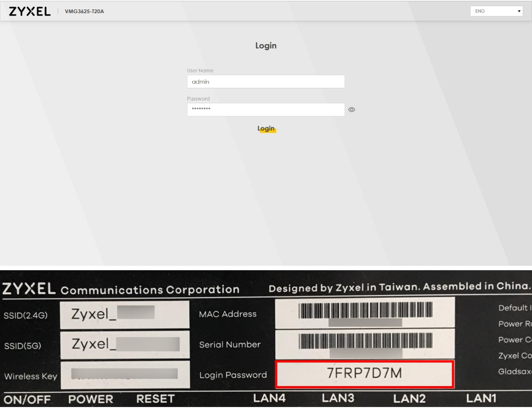Toggle password visibility eye icon
This screenshot has width=532, height=408.
point(351,110)
